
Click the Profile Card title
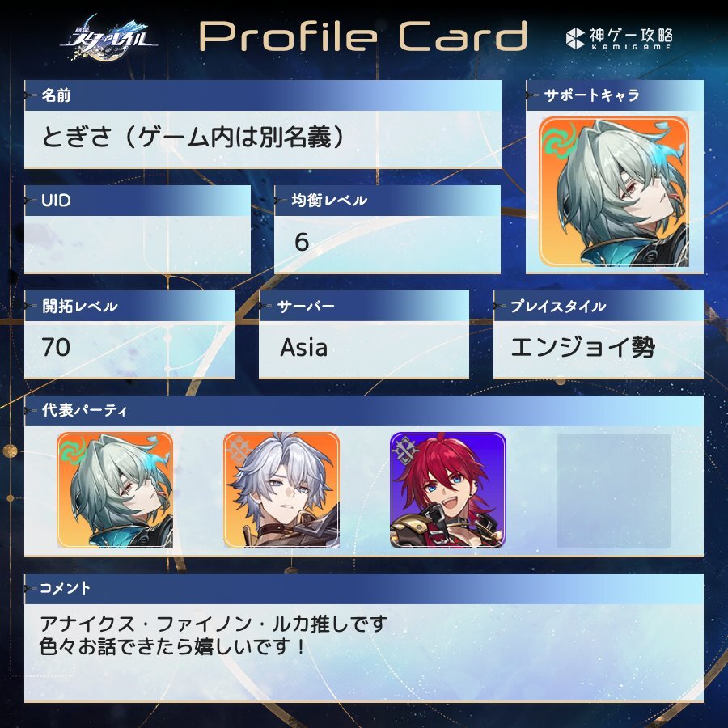click(x=363, y=36)
